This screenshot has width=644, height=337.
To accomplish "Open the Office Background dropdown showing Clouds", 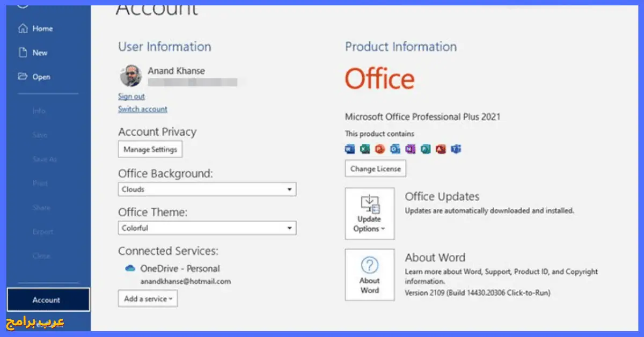I will [x=207, y=189].
